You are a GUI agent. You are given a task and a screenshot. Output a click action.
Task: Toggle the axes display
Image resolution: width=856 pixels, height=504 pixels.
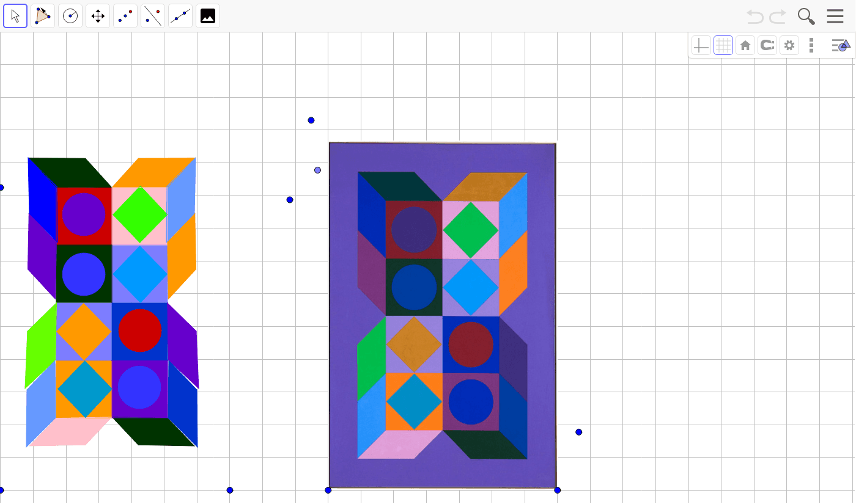(x=701, y=45)
